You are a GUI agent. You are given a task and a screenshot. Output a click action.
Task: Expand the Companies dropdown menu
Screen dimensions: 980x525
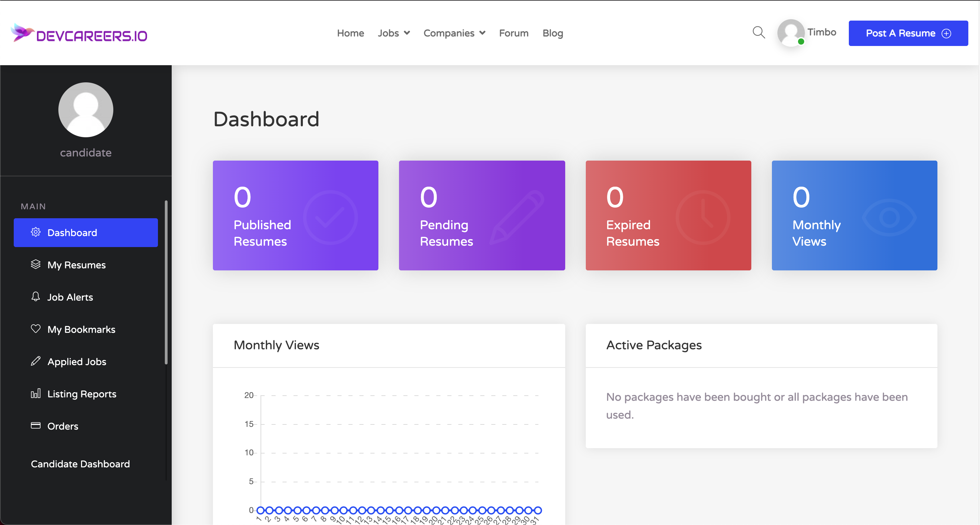tap(454, 33)
